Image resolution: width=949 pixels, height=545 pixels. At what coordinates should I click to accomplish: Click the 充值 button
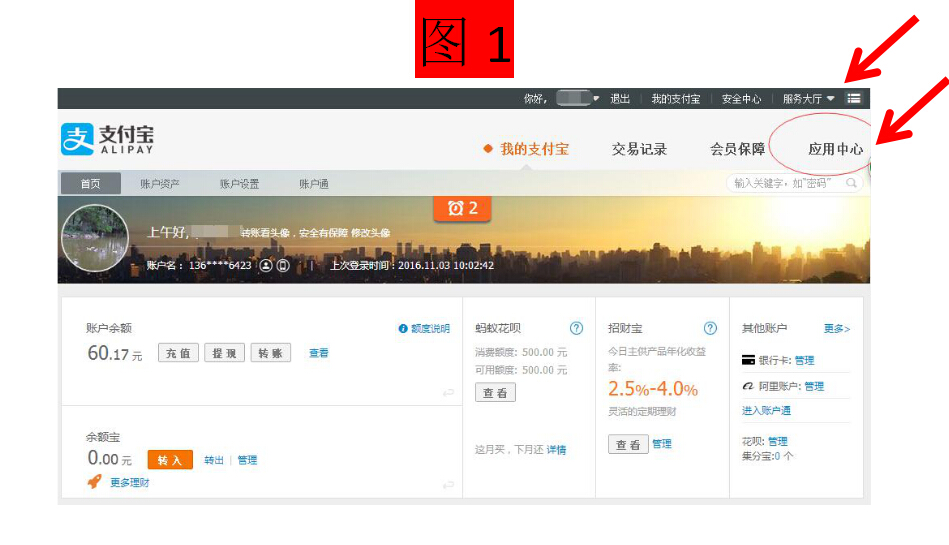pyautogui.click(x=179, y=353)
